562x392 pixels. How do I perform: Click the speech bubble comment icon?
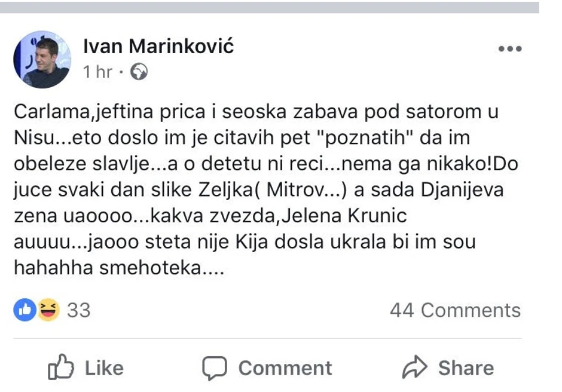click(x=214, y=368)
